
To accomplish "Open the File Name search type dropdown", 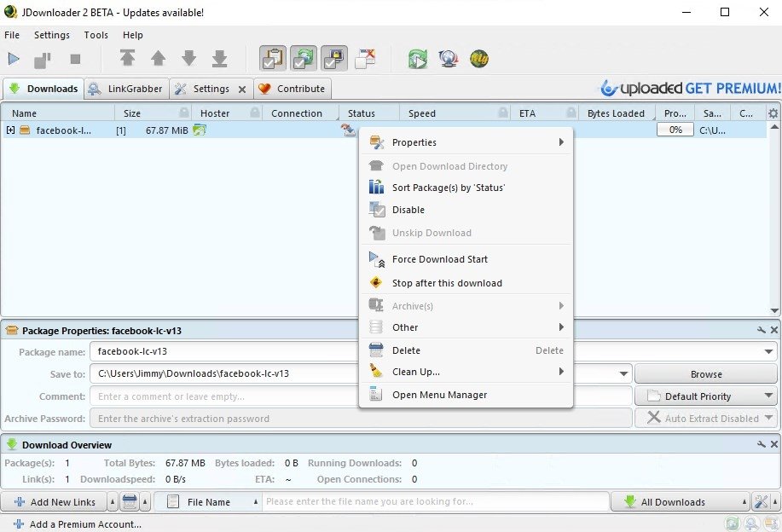I will 207,502.
